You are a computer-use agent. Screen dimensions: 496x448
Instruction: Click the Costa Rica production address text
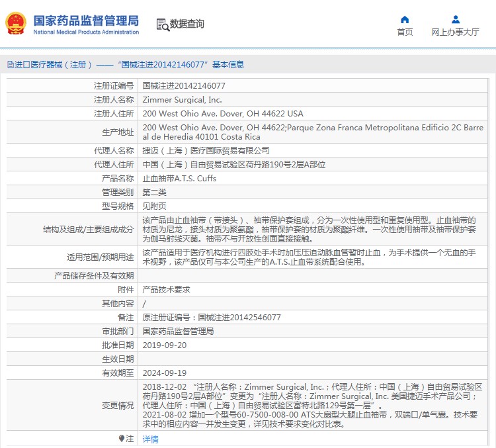point(313,132)
